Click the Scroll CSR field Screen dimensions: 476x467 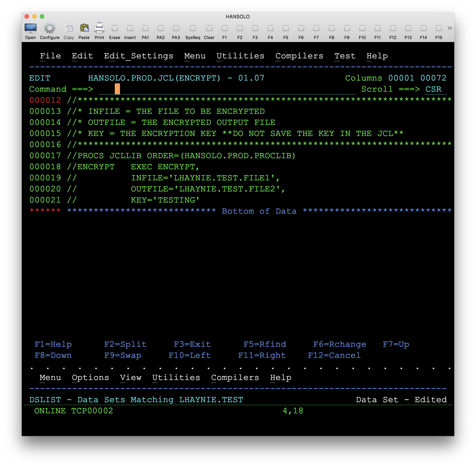(x=433, y=89)
